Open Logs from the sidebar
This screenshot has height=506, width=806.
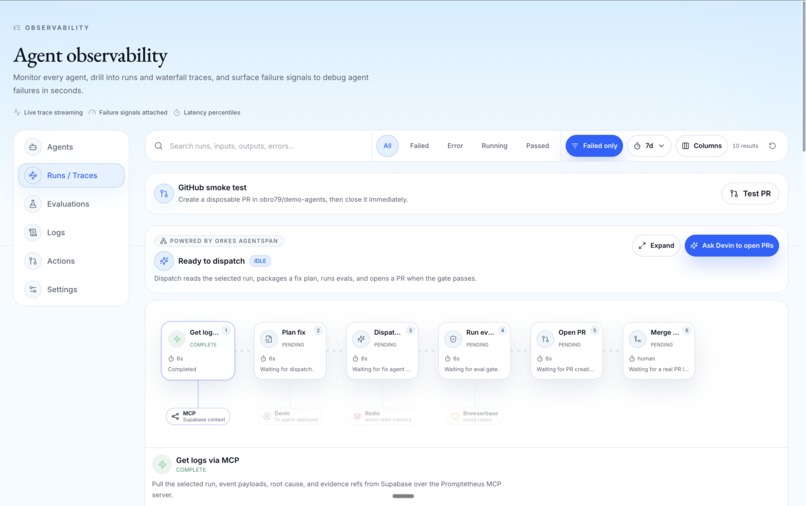71,232
